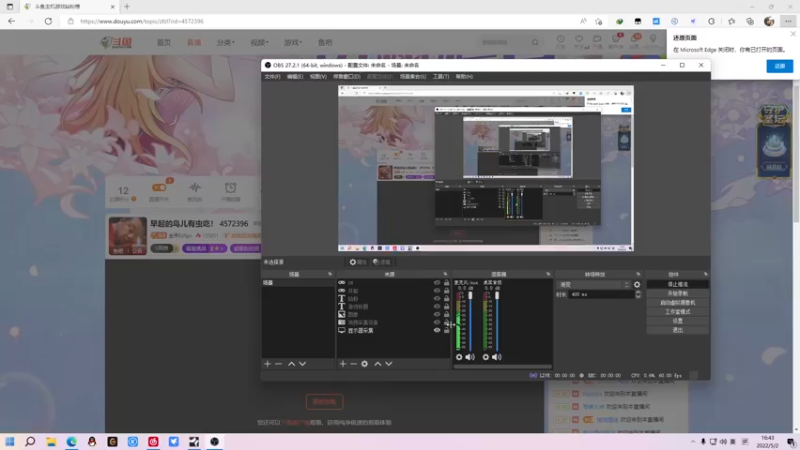Viewport: 800px width, 450px height.
Task: Expand the 视频 dropdown on the Douyu nav
Action: coord(259,42)
